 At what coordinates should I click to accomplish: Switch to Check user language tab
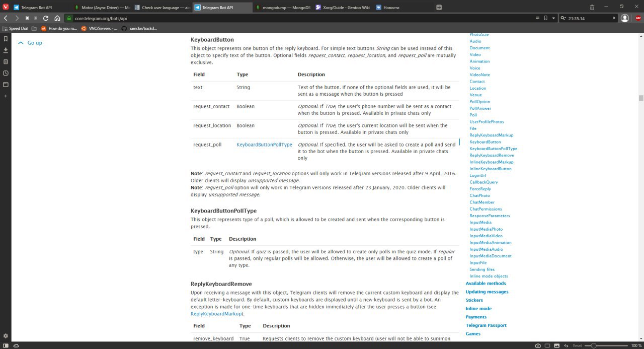163,8
